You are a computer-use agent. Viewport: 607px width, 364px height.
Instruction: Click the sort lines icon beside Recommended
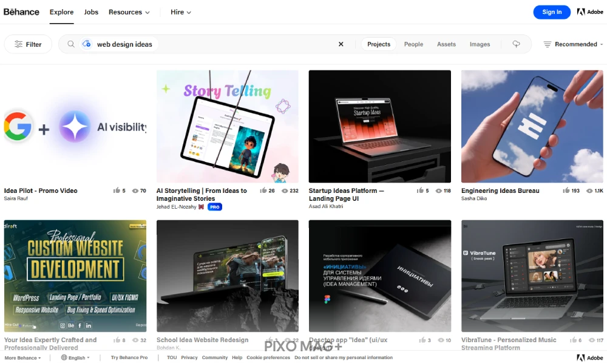click(547, 44)
